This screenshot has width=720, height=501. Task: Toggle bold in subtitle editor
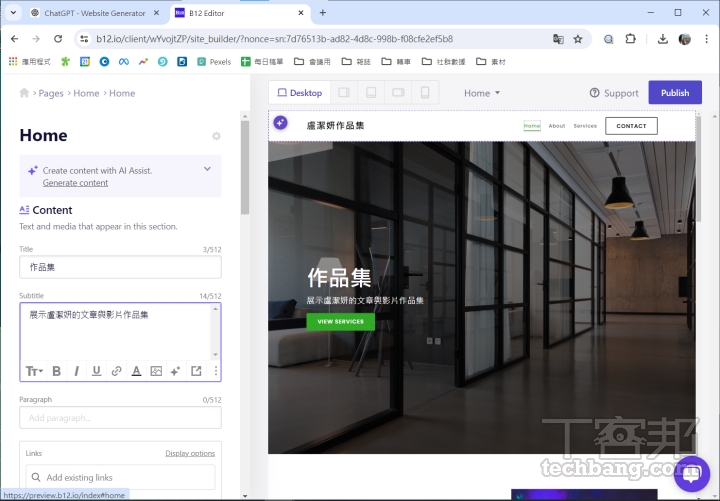(x=56, y=371)
